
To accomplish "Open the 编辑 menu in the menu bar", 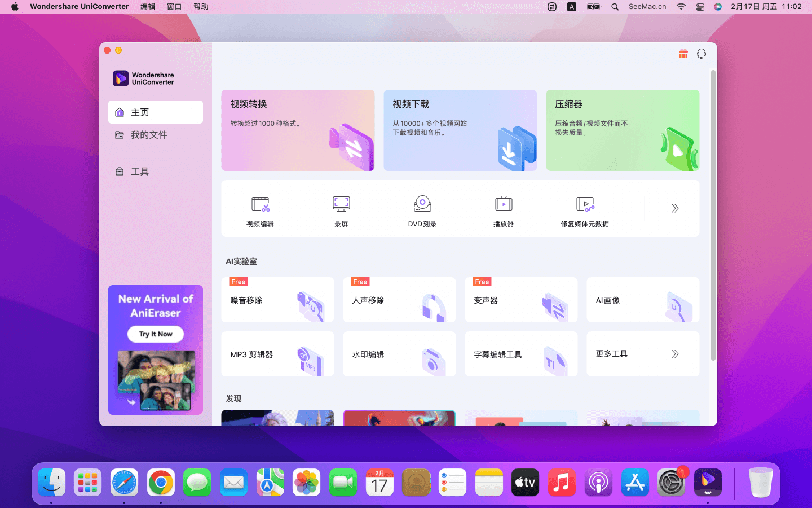I will (x=148, y=7).
